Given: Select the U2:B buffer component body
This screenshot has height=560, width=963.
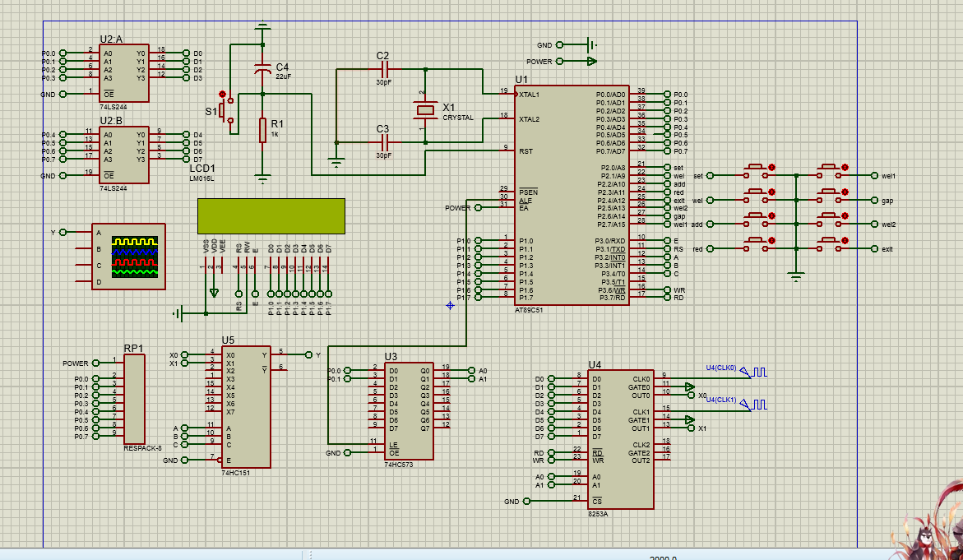Looking at the screenshot, I should 124,155.
